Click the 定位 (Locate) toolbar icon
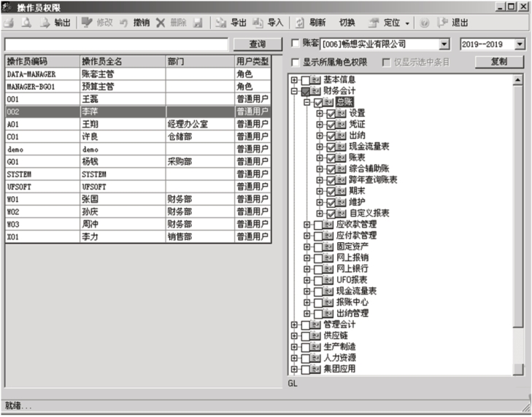The image size is (532, 417). pos(389,23)
